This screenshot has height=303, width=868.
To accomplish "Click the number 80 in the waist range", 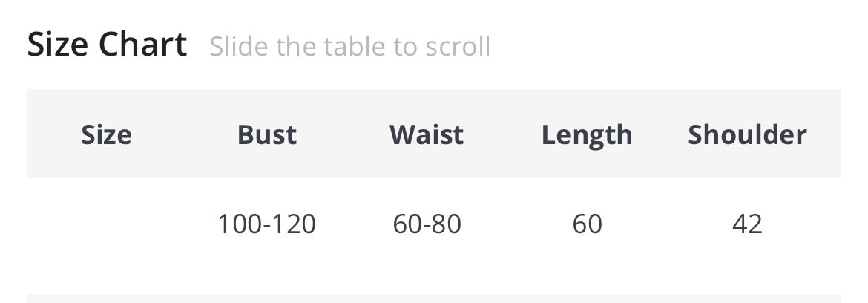I will click(x=447, y=224).
